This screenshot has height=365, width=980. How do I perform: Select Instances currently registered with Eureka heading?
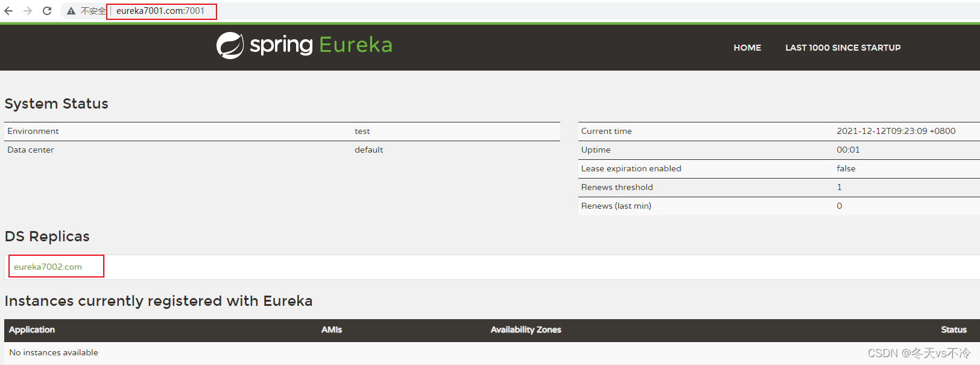pos(159,301)
